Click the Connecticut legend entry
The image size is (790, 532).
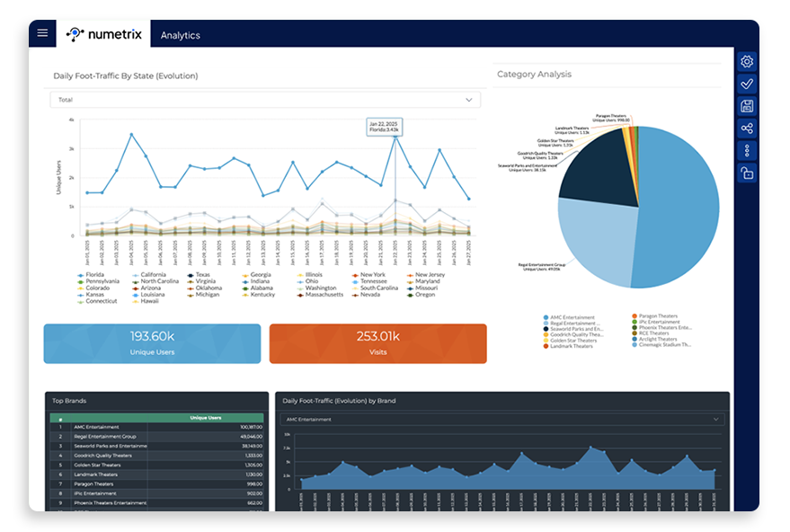97,301
